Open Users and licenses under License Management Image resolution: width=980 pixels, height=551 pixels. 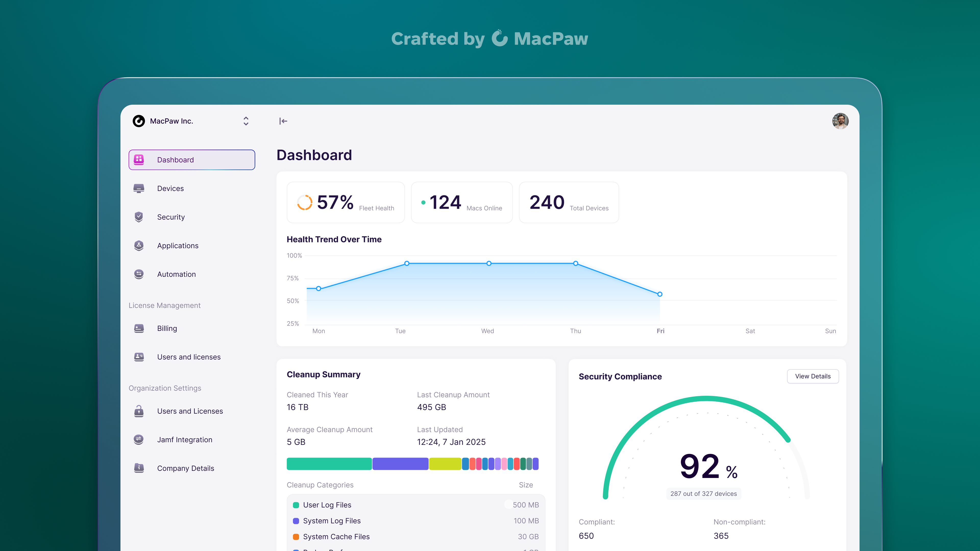tap(189, 357)
